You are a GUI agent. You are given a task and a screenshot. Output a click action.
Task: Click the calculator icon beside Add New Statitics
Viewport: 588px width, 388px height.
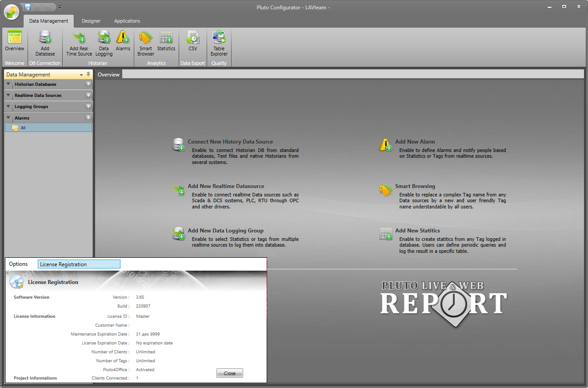pos(386,234)
